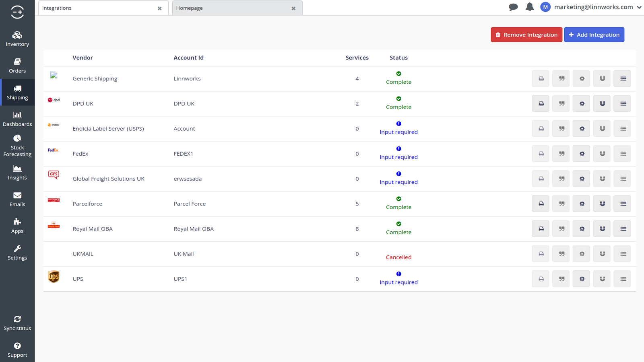The height and width of the screenshot is (362, 644).
Task: Click the Status column header
Action: tap(398, 58)
